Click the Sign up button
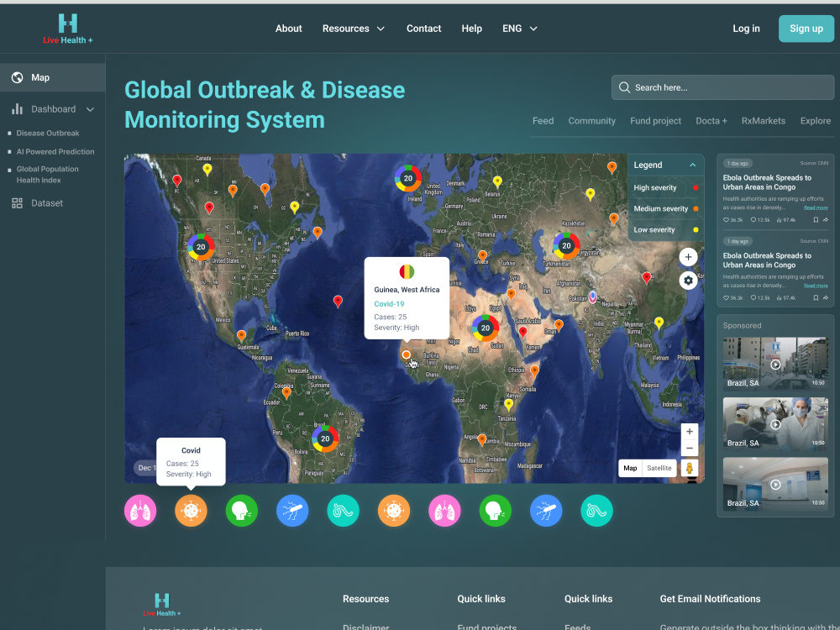This screenshot has width=840, height=630. (806, 29)
